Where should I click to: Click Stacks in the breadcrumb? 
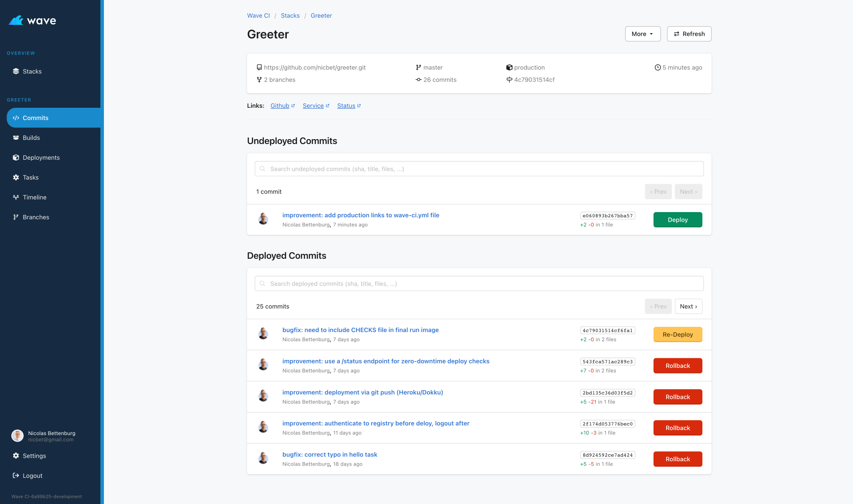click(290, 16)
